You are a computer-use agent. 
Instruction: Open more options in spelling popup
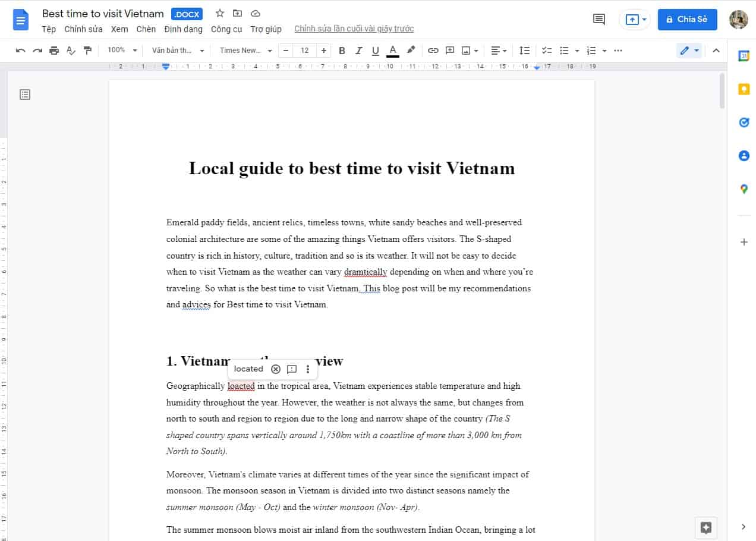coord(307,369)
